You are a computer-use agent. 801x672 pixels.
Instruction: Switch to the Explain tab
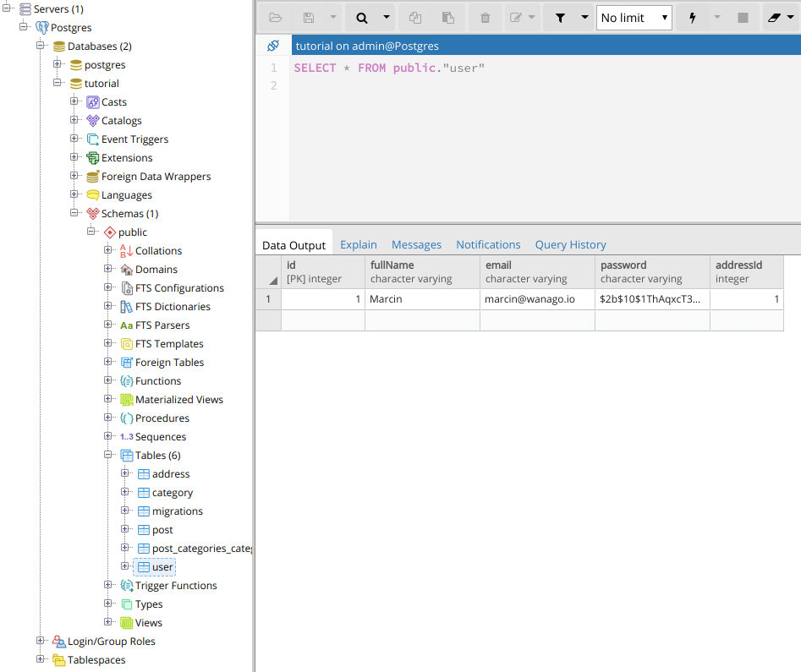pos(359,244)
